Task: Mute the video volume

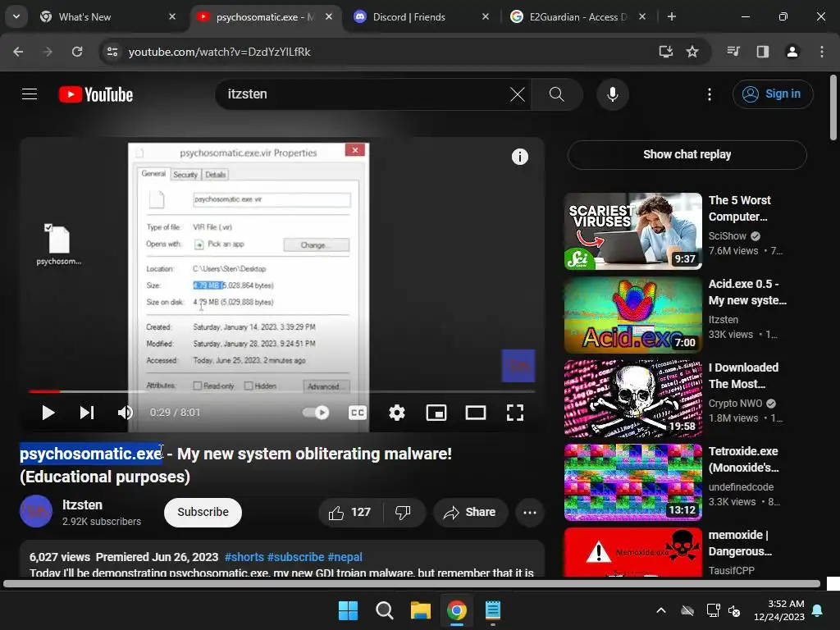Action: point(125,413)
